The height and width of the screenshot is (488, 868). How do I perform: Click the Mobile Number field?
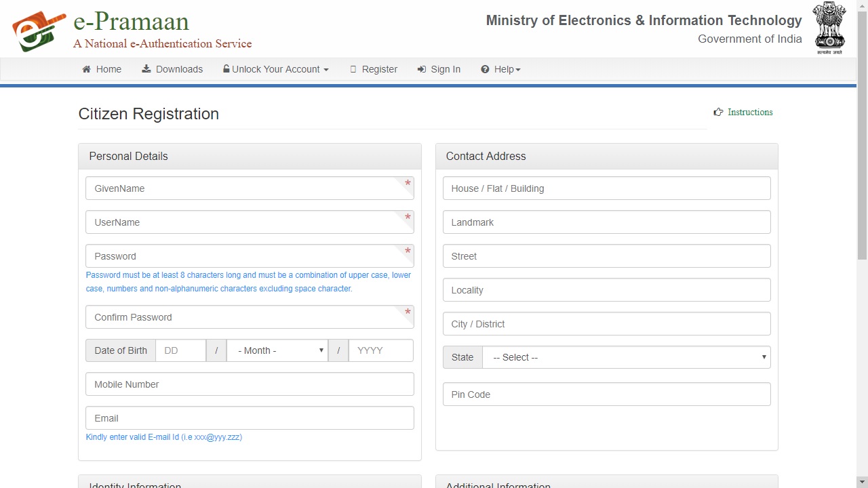(x=250, y=384)
